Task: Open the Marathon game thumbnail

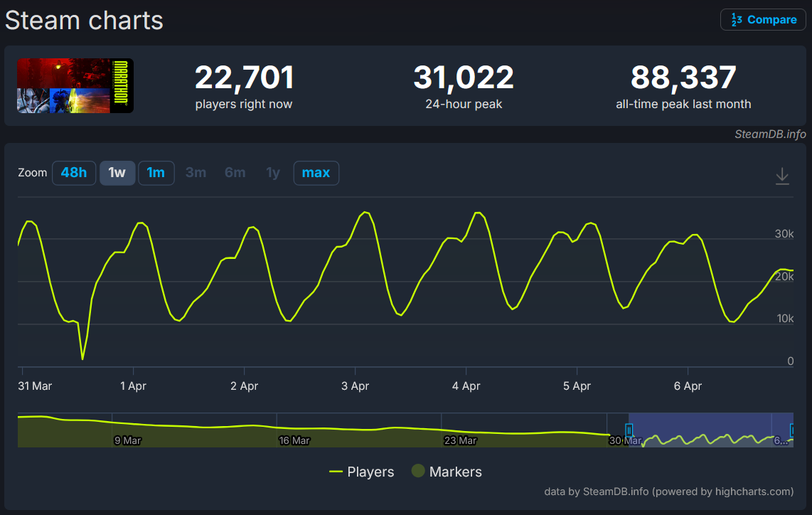Action: click(75, 85)
